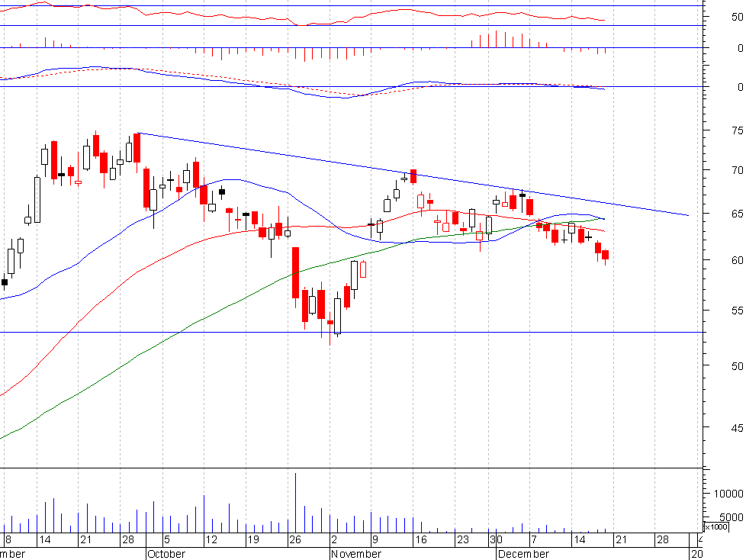Click the 45 price axis label
The width and height of the screenshot is (746, 560).
737,428
